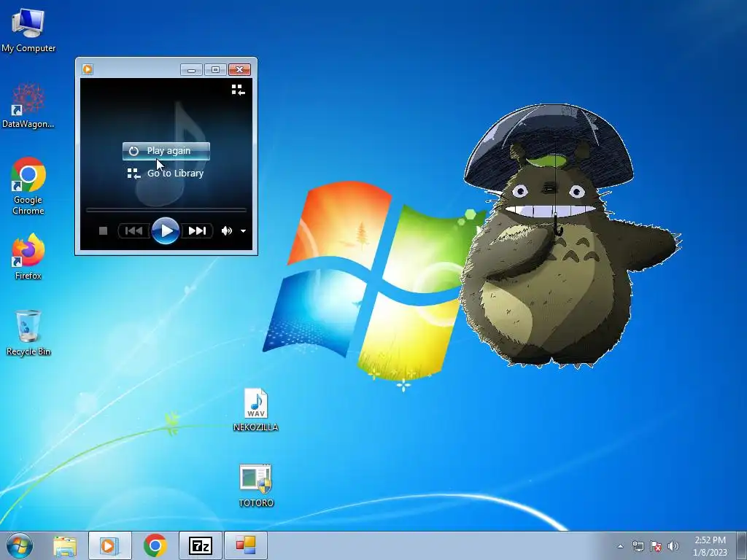Open Go to Library link in player
Image resolution: width=747 pixels, height=560 pixels.
[x=166, y=174]
